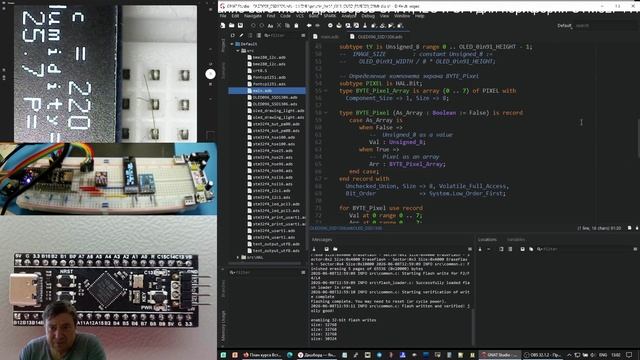Open the Build menu

pos(313,16)
